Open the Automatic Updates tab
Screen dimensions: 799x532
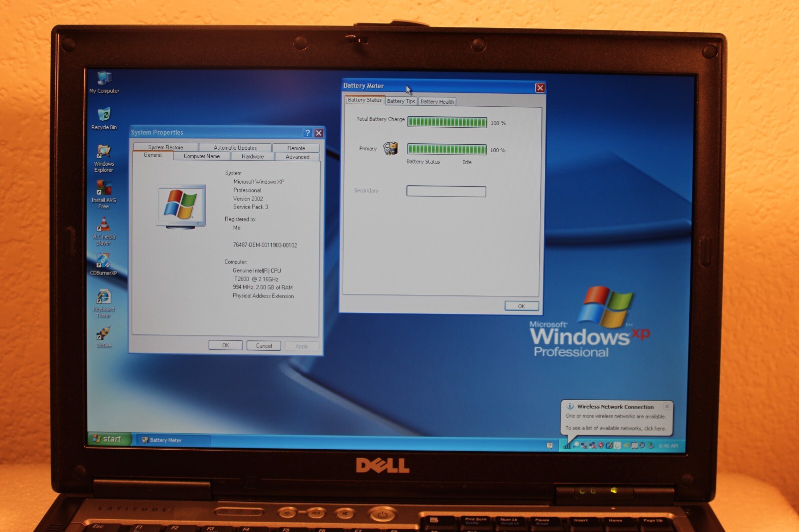235,148
